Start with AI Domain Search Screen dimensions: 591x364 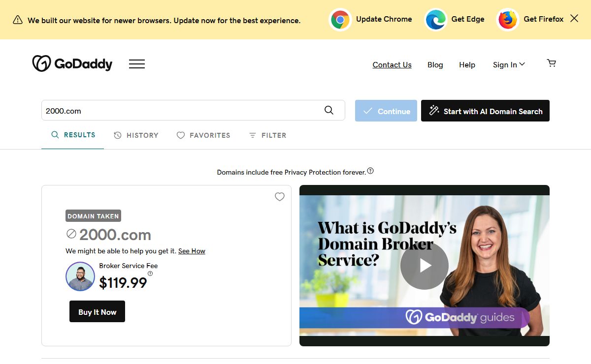tap(485, 111)
